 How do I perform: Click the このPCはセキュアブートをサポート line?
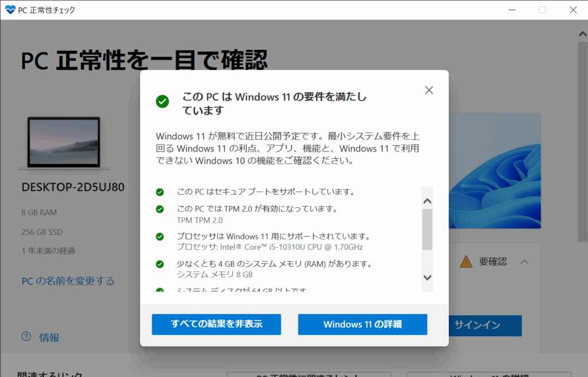point(266,192)
